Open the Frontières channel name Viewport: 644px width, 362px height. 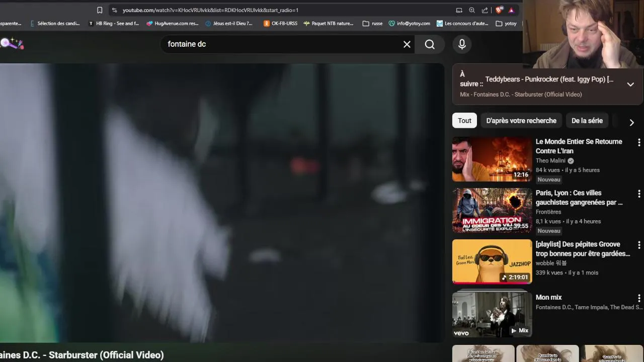[548, 212]
